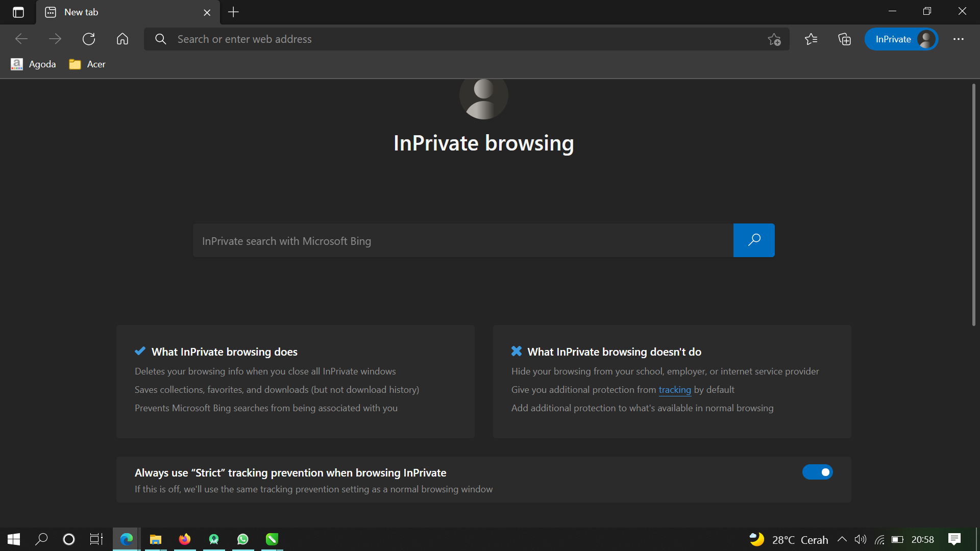Show hidden system tray icons
980x551 pixels.
point(842,539)
